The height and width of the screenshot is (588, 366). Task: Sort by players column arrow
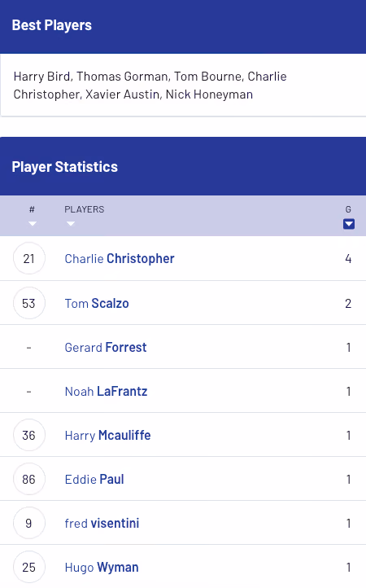[x=71, y=223]
